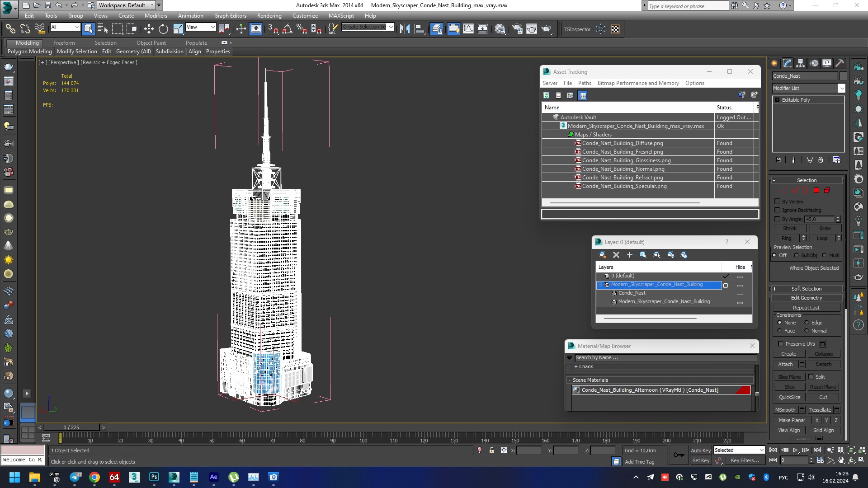Open the Create command panel tab

tap(774, 63)
